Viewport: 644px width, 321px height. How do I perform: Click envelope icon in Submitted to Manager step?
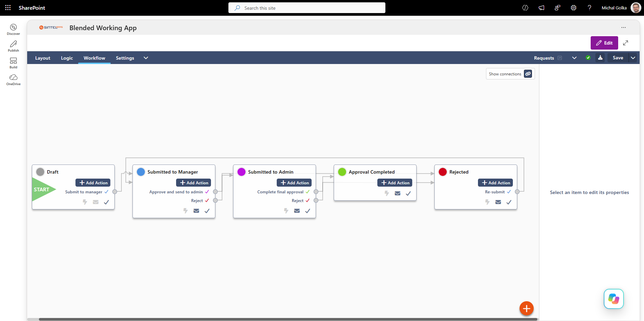(196, 211)
